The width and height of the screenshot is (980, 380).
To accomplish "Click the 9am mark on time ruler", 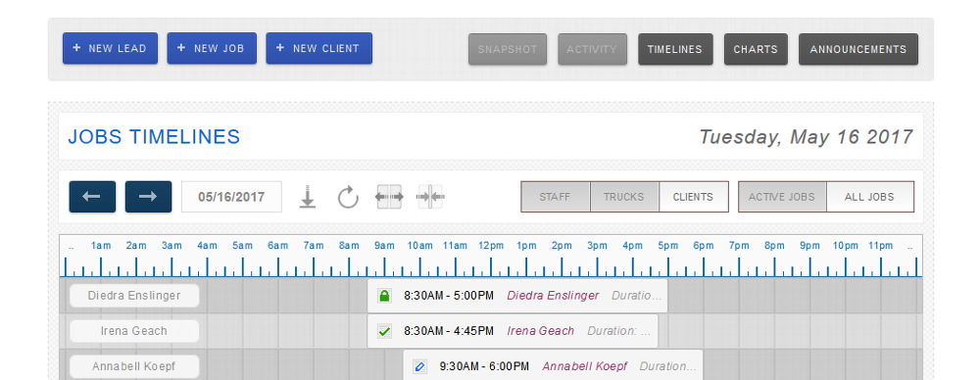I will coord(384,246).
